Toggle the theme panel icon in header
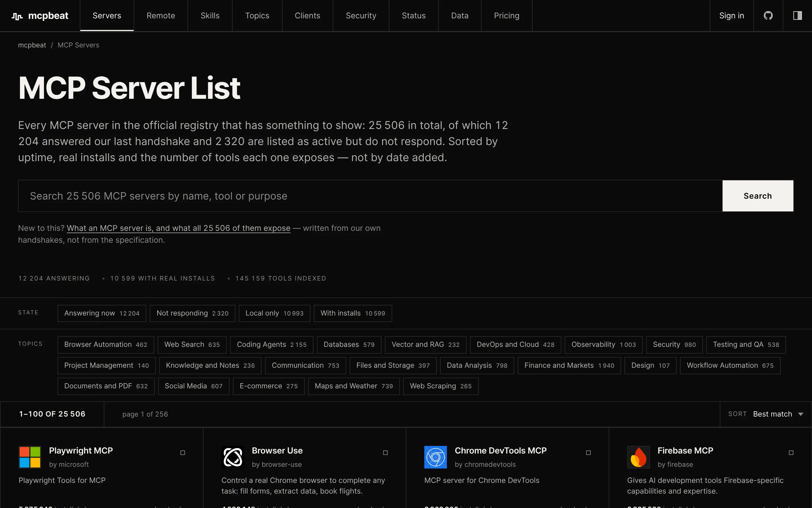This screenshot has height=508, width=812. (797, 16)
